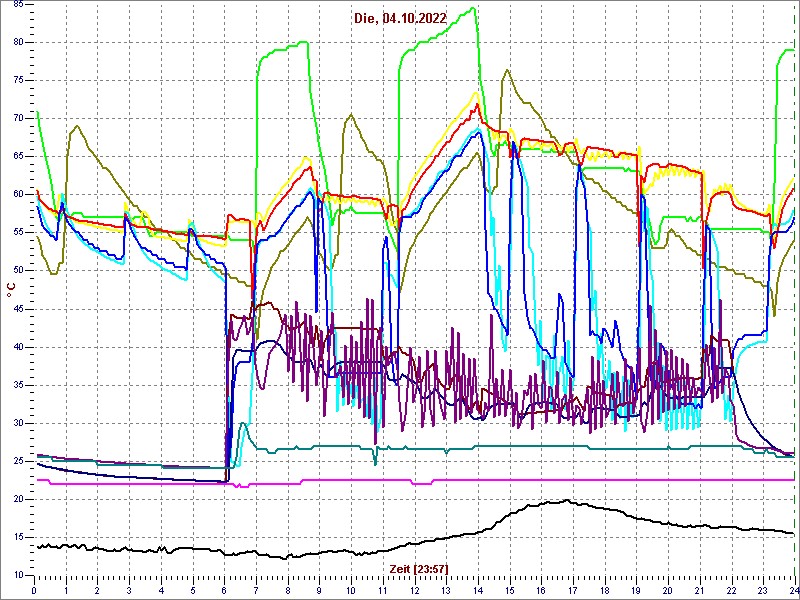Click the green dashed vertical marker at right edge
The width and height of the screenshot is (800, 600).
797,300
